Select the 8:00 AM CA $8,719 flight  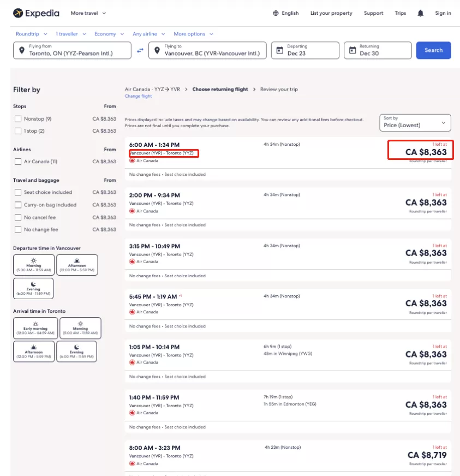[288, 458]
